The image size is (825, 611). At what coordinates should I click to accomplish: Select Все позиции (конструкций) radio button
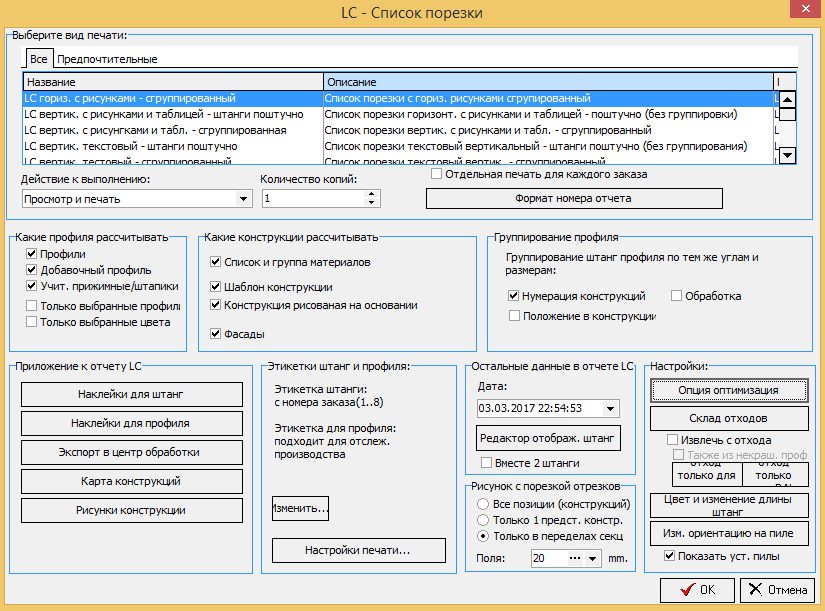tap(483, 504)
